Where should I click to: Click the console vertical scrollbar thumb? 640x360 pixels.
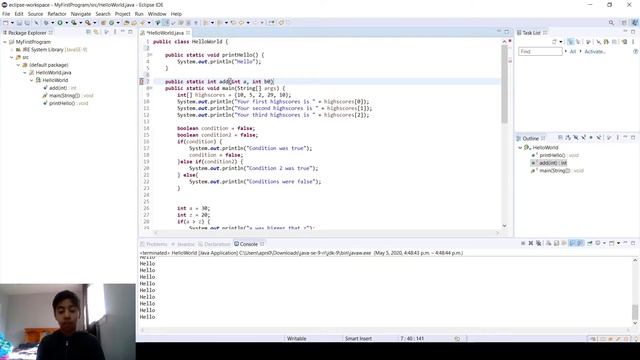(635, 312)
